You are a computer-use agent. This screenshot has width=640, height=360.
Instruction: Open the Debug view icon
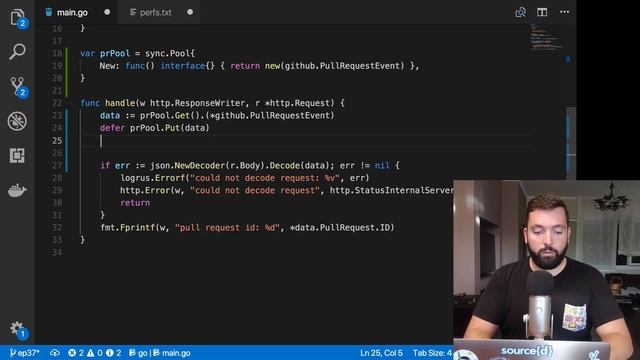[17, 121]
